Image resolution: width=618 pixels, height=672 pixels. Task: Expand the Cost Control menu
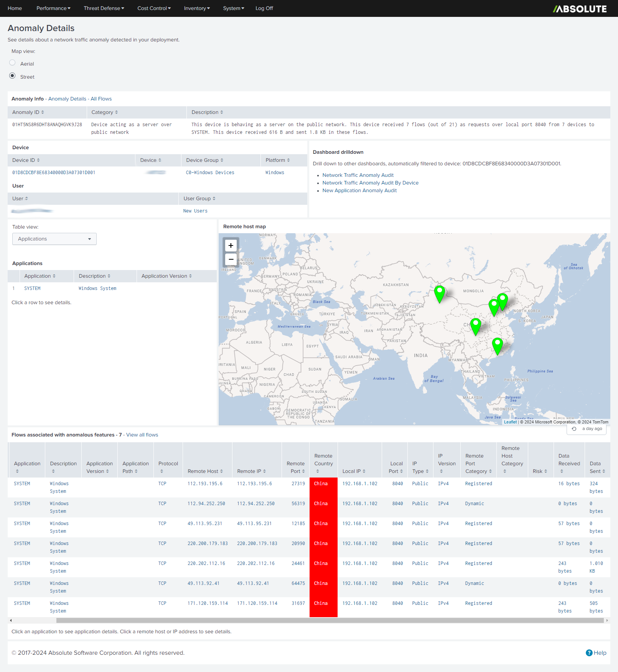(x=154, y=8)
